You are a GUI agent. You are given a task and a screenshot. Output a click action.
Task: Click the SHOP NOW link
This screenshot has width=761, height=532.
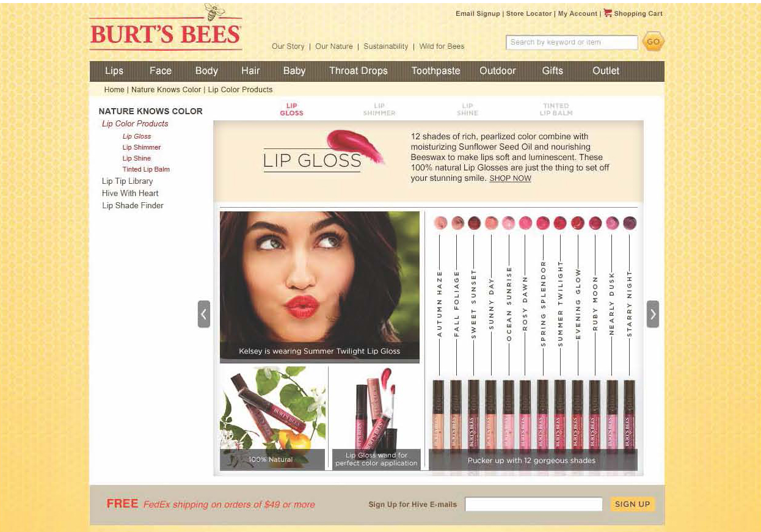[x=510, y=179]
